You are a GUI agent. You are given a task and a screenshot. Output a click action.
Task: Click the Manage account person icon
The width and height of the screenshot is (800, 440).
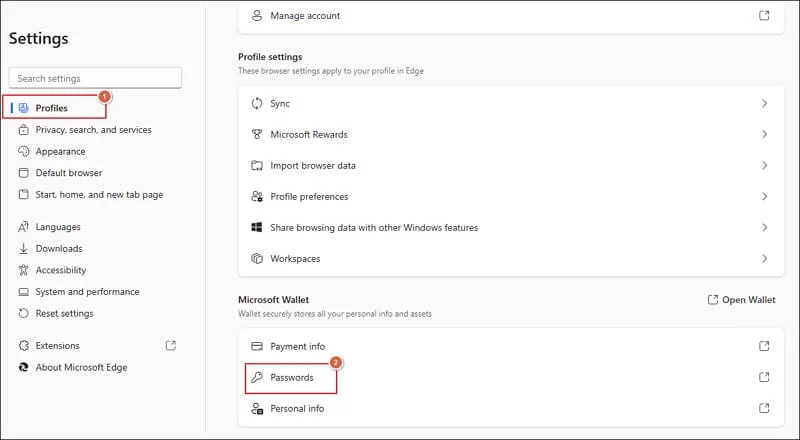(257, 16)
